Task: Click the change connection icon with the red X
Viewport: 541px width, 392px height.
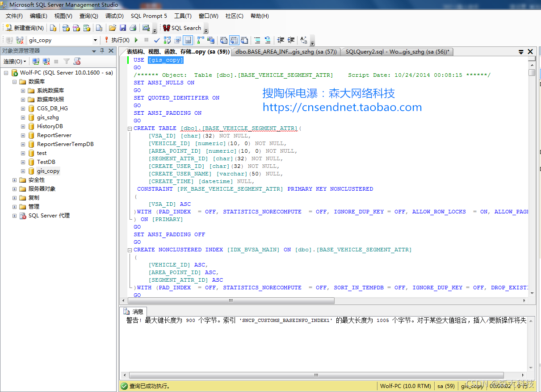Action: click(20, 40)
